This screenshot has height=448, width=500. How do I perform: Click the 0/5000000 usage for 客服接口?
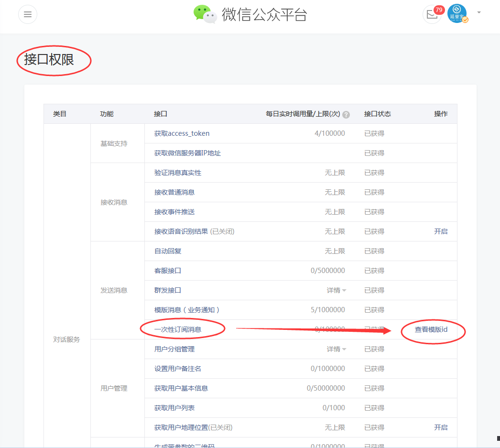328,271
